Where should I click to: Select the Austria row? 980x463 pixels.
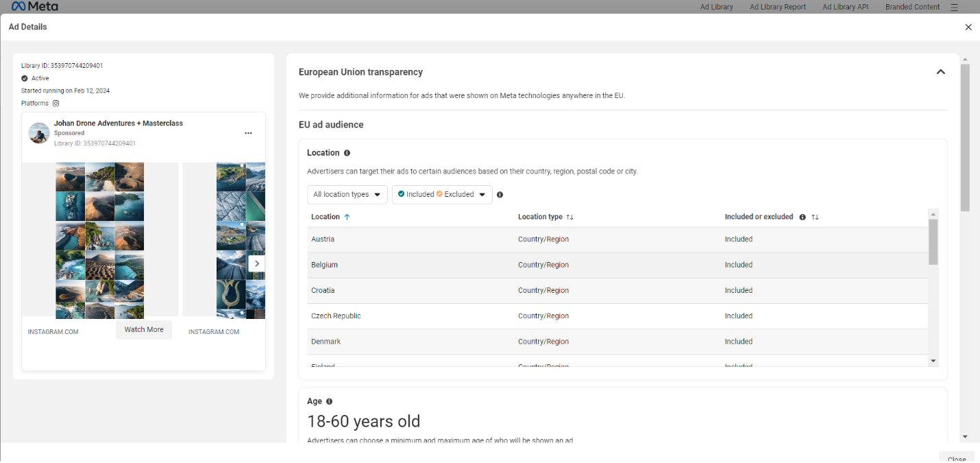pyautogui.click(x=617, y=239)
